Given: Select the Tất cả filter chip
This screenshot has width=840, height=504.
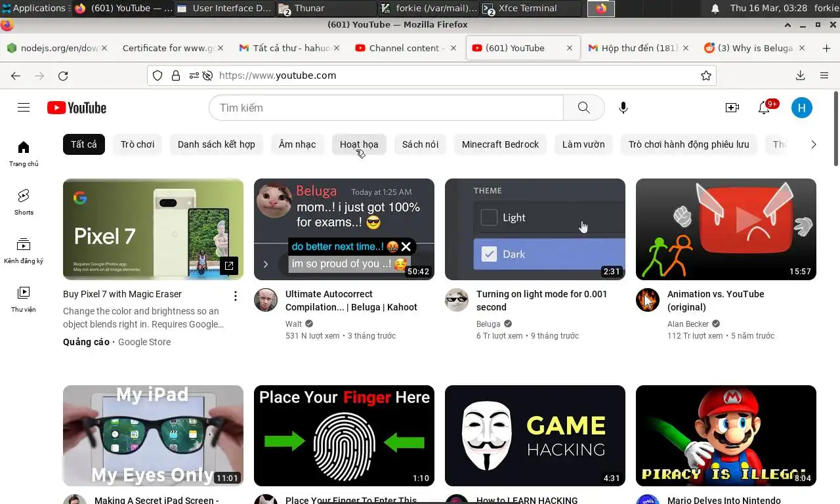Looking at the screenshot, I should coord(84,144).
